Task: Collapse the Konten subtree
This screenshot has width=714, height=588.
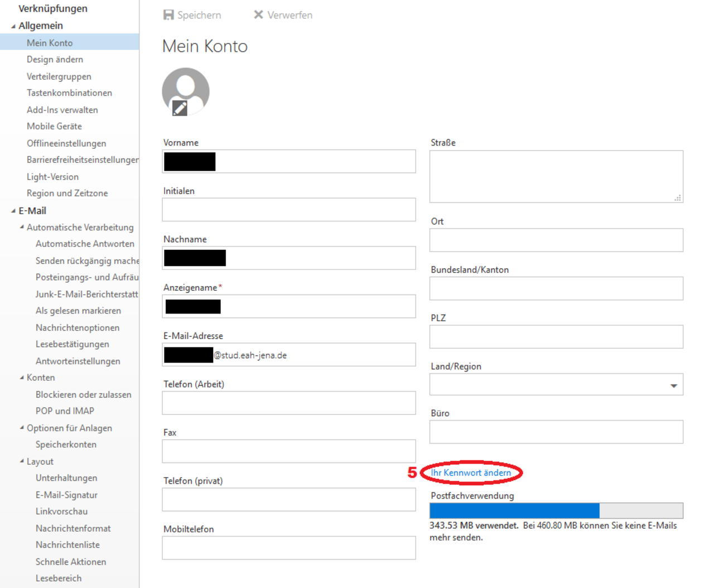Action: tap(22, 378)
